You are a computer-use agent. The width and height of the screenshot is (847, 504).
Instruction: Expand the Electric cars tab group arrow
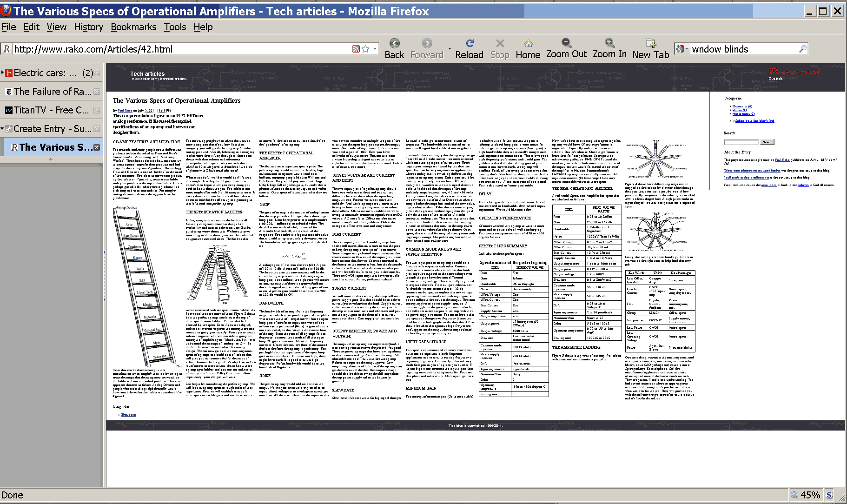[x=2, y=73]
